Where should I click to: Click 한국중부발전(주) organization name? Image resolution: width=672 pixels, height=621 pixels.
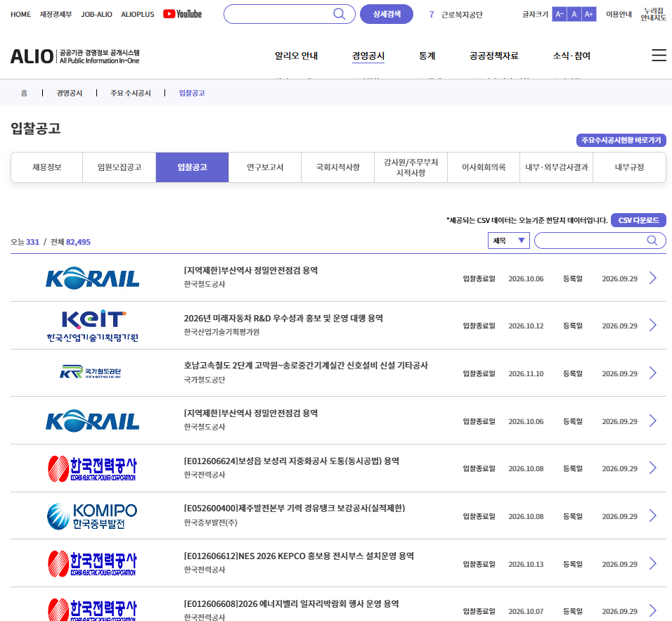[x=210, y=523]
